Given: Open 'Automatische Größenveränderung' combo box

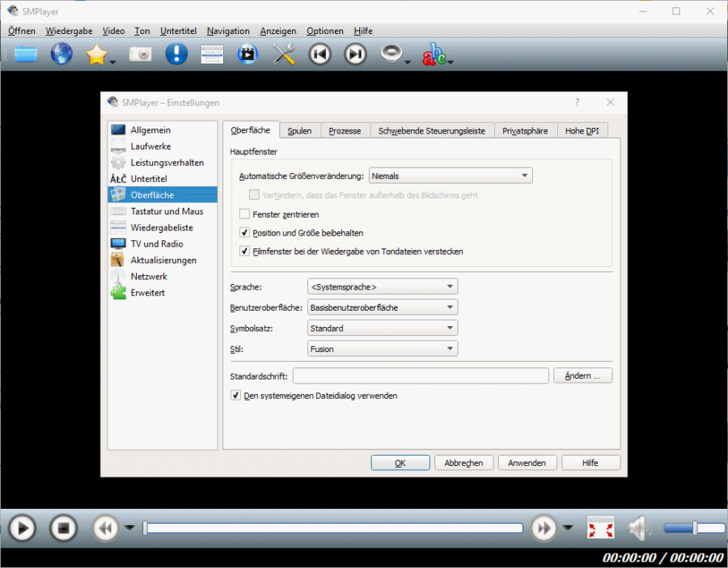Looking at the screenshot, I should click(450, 176).
